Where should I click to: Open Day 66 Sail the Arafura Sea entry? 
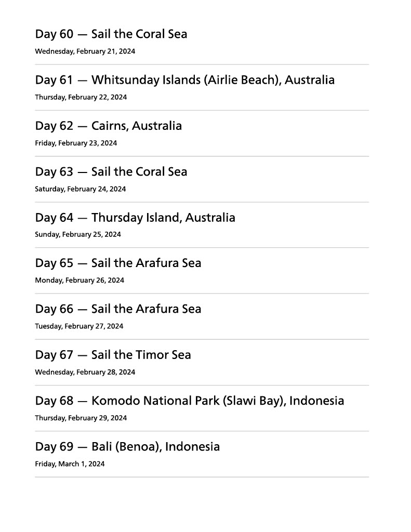pos(118,309)
